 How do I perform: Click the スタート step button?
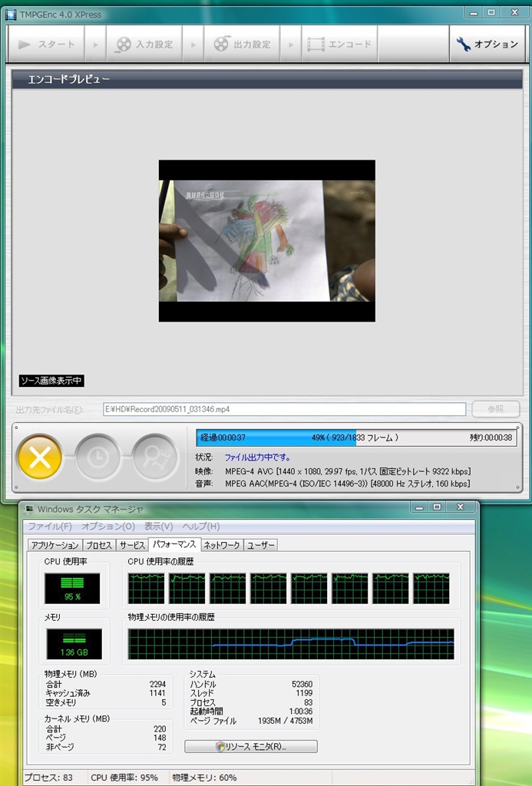(46, 44)
